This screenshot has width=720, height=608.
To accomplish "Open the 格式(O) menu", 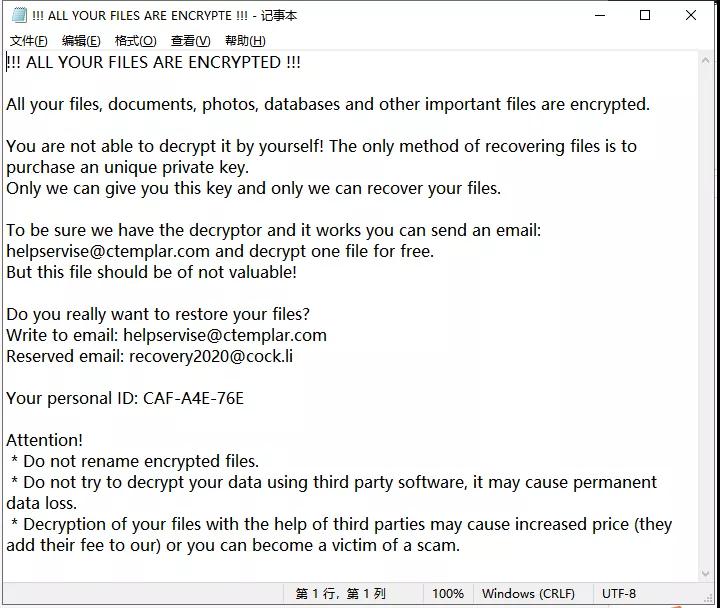I will click(x=135, y=41).
